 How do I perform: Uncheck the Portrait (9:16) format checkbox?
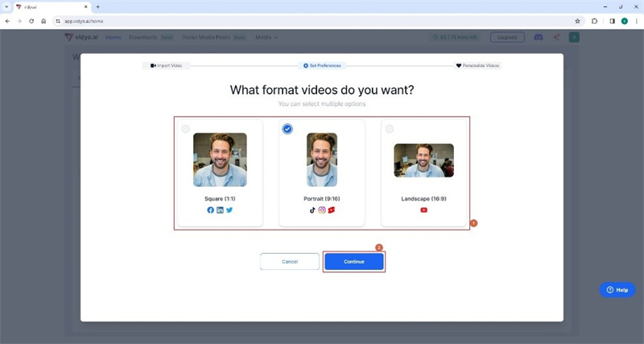287,129
